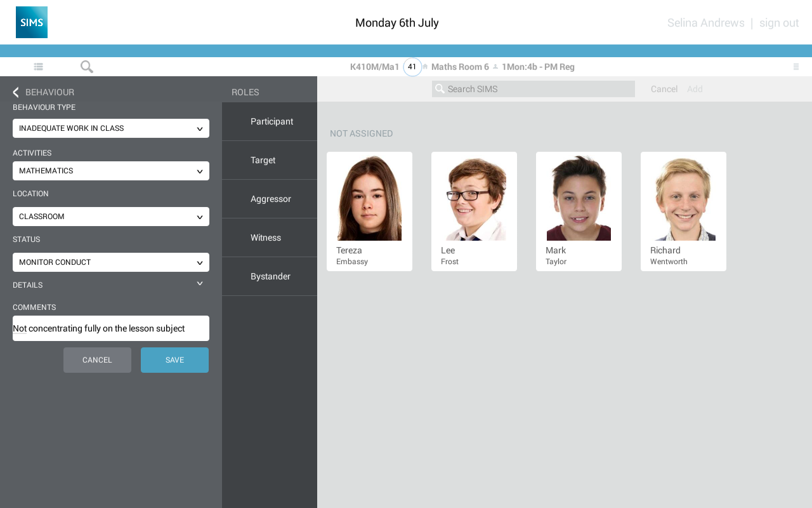Select Tereza Embassy student card

coord(369,211)
